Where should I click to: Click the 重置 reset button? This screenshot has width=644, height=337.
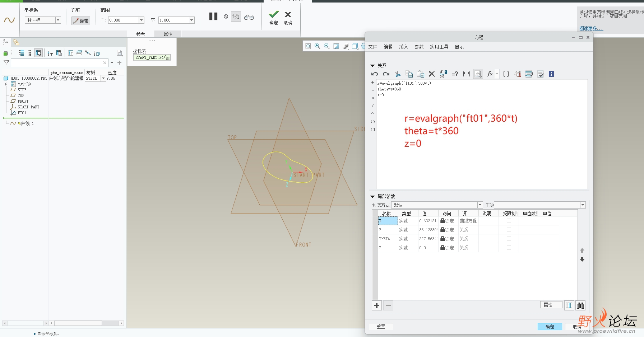tap(381, 327)
